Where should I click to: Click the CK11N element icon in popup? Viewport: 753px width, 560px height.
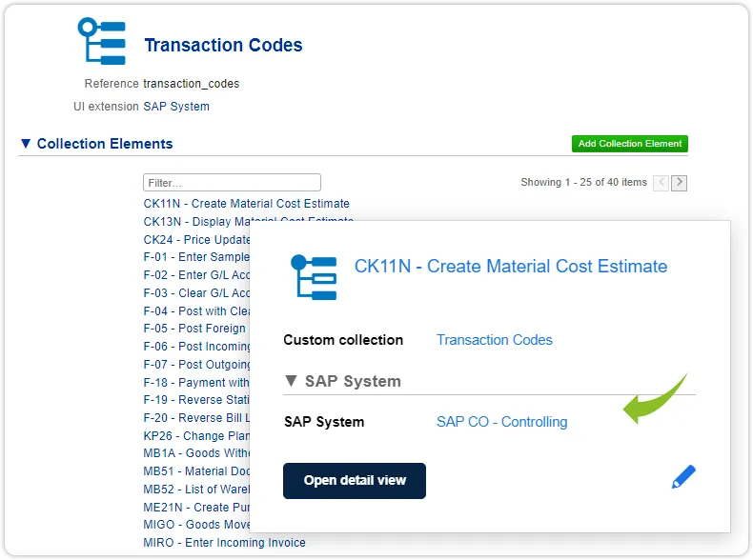[314, 277]
